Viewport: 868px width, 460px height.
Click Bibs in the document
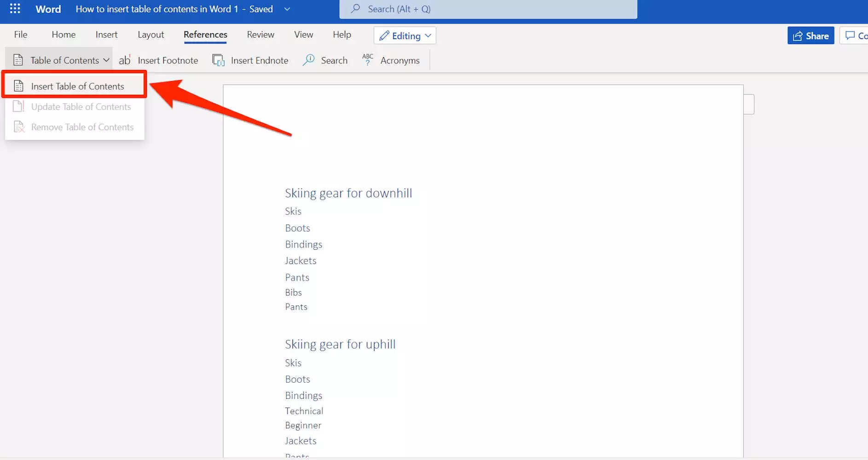293,292
